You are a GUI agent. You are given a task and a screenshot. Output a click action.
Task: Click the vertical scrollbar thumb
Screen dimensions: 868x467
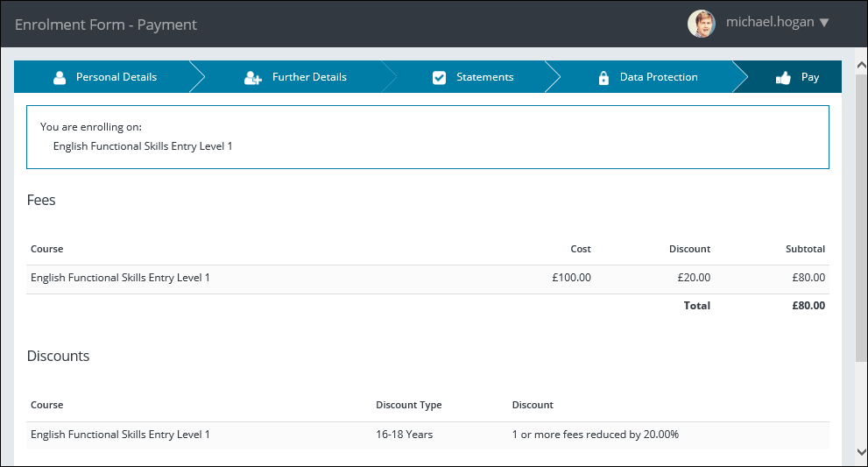[x=860, y=210]
